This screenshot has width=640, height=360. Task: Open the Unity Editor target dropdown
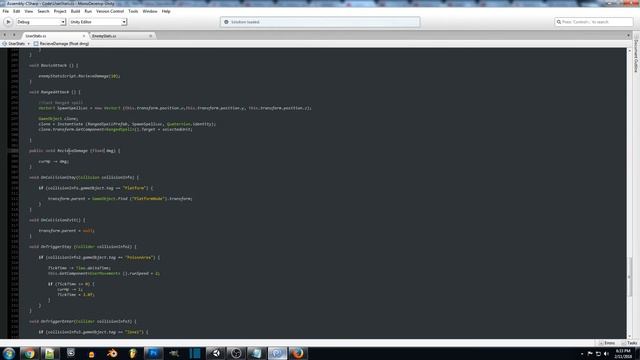98,22
